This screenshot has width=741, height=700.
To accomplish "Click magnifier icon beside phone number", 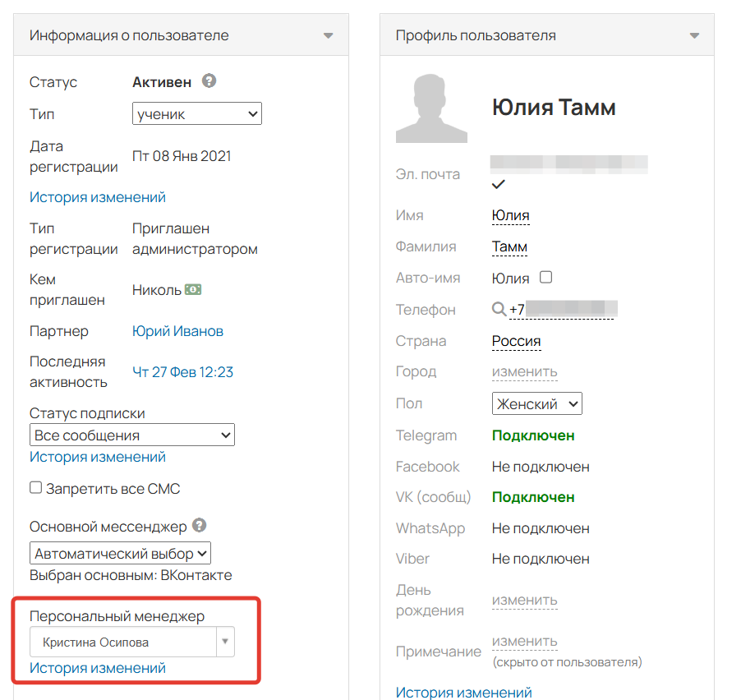I will tap(499, 310).
